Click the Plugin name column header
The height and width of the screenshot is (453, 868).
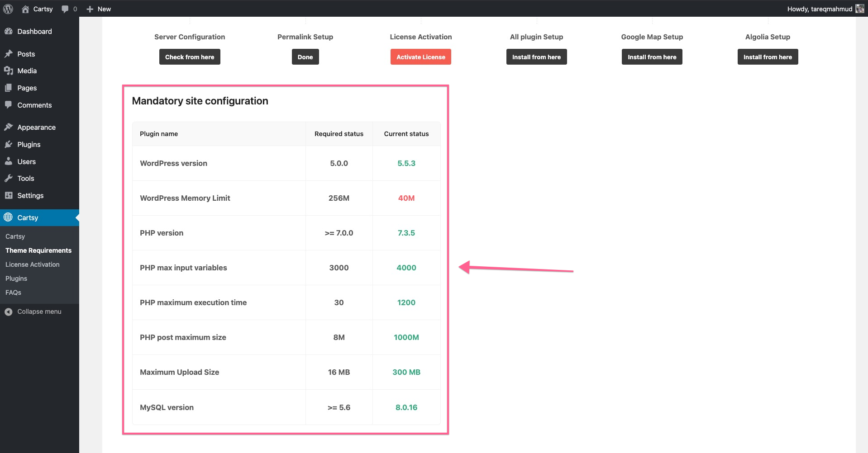point(159,134)
